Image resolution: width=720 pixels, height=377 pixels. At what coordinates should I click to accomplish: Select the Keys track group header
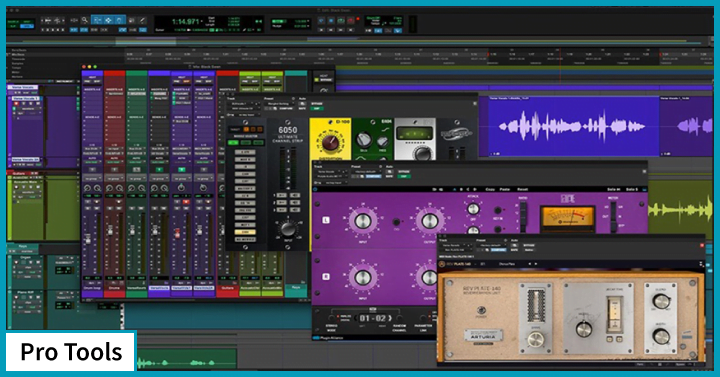pyautogui.click(x=23, y=247)
